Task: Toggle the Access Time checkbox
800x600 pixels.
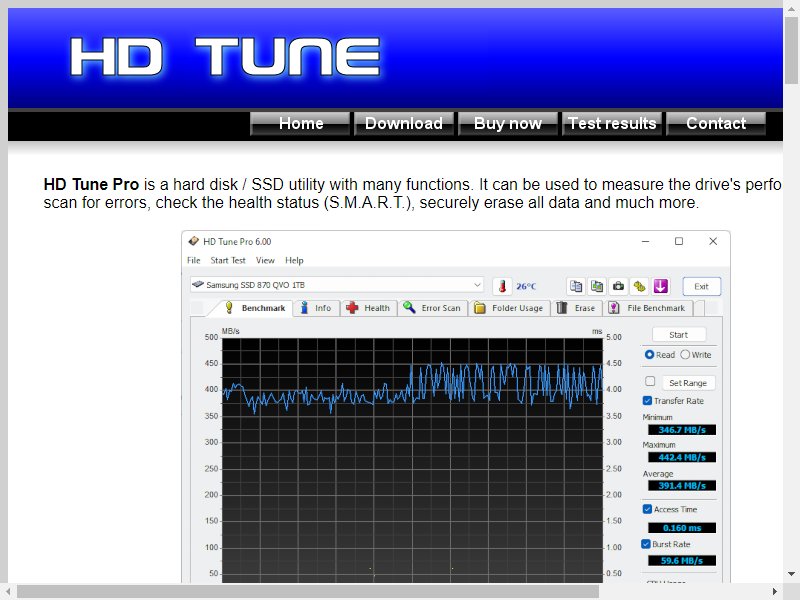Action: point(647,509)
